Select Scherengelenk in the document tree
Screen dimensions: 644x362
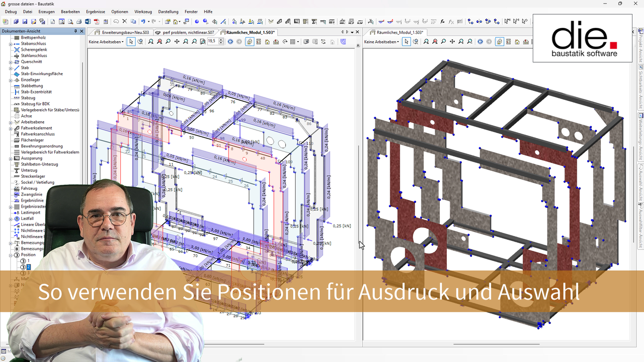[x=34, y=50]
